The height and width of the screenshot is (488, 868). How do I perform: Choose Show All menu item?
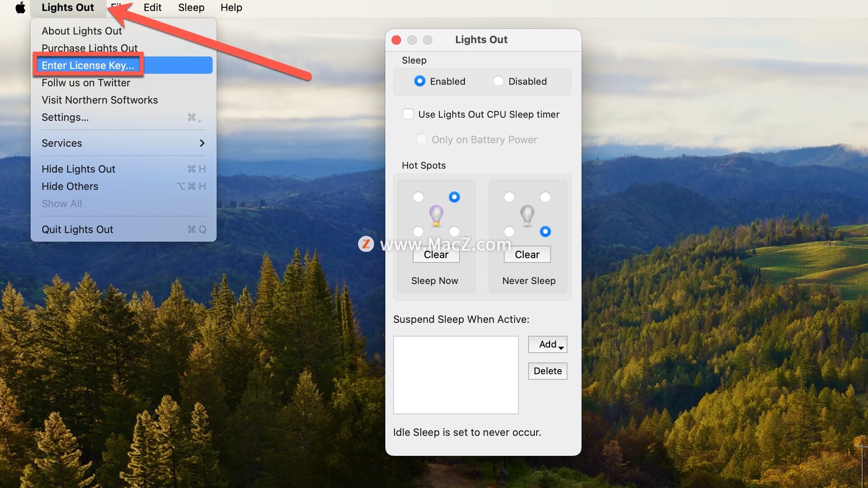(x=123, y=203)
